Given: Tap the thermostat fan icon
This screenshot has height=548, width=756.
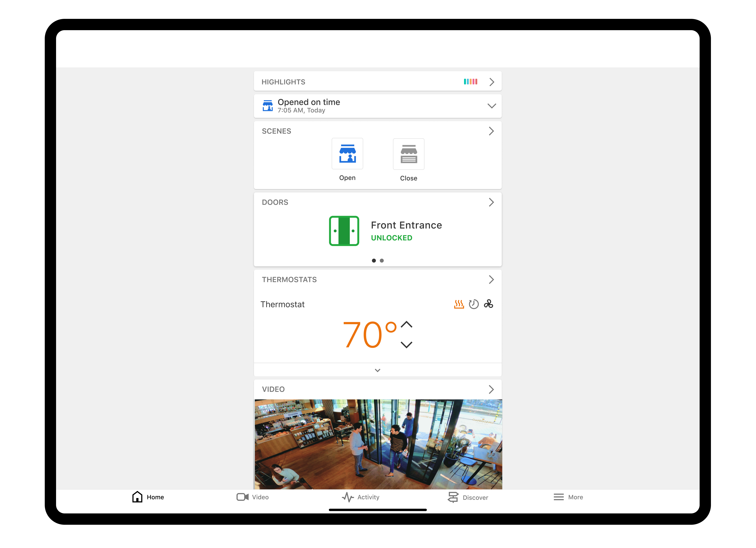Looking at the screenshot, I should click(488, 304).
